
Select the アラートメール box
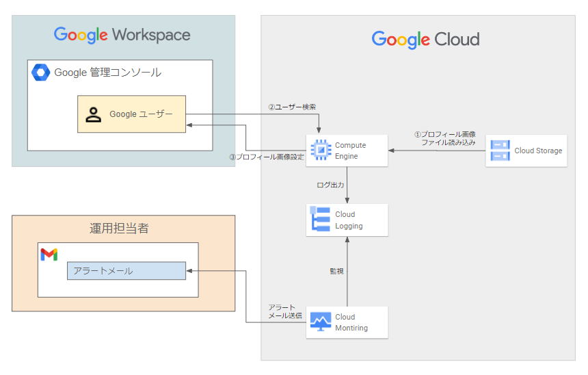pos(126,271)
